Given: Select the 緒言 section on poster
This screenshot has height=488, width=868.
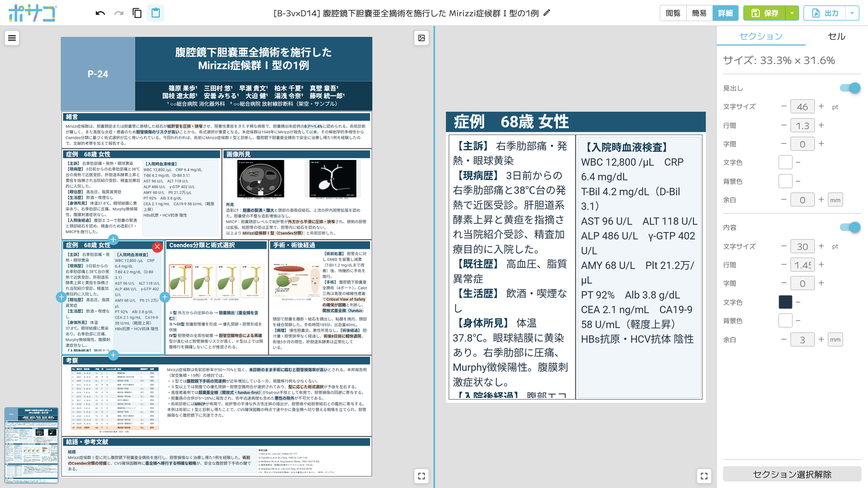Looking at the screenshot, I should click(x=216, y=130).
